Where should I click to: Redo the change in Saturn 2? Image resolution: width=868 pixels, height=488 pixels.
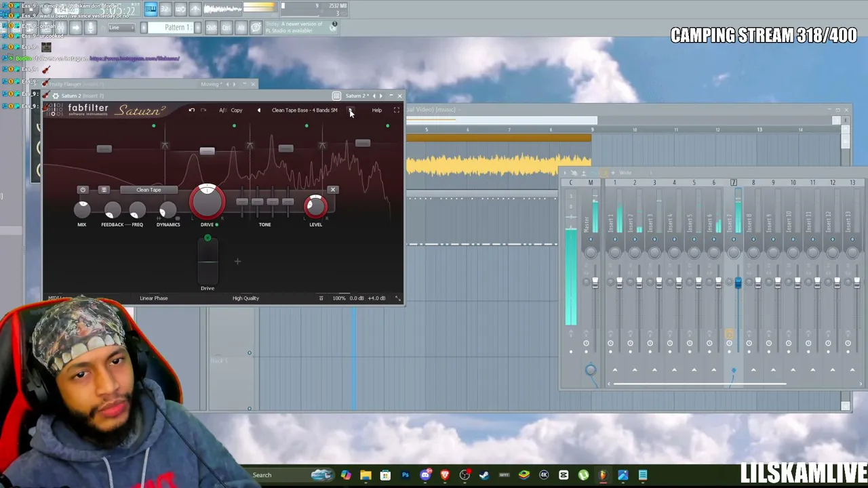click(x=203, y=110)
